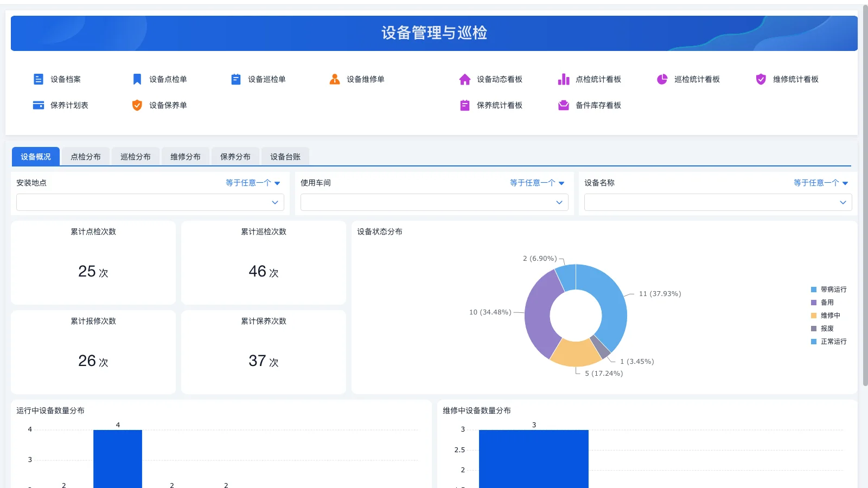This screenshot has height=488, width=868.
Task: Open the 备件库存看板 link
Action: point(598,105)
